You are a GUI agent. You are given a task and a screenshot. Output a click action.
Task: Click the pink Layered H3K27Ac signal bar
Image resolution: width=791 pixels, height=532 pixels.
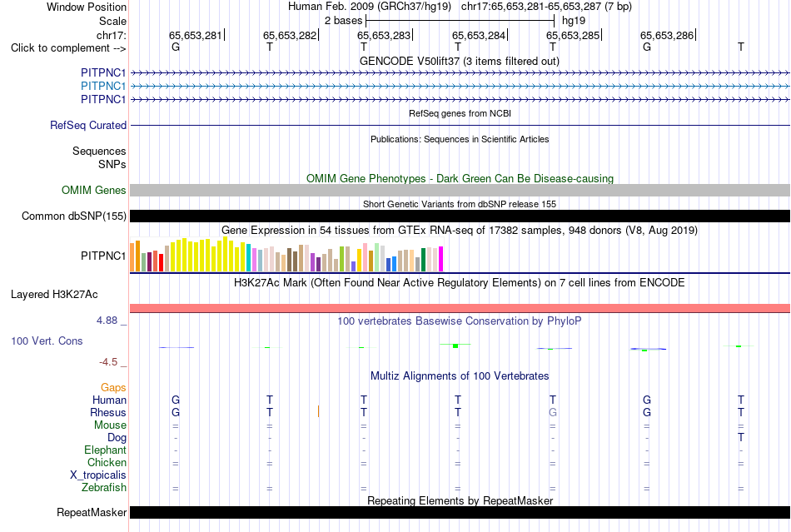coord(460,308)
